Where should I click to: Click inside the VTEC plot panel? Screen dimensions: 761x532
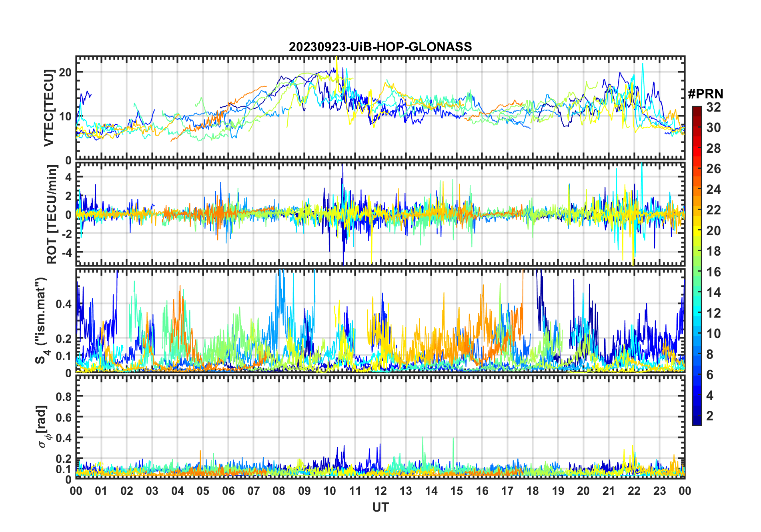coord(380,108)
